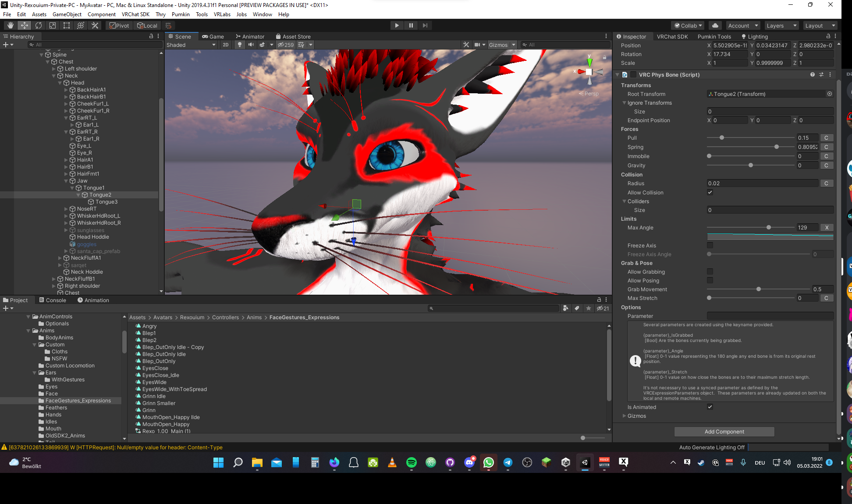Open custom editor tools in toolbar
This screenshot has width=852, height=504.
tap(95, 25)
